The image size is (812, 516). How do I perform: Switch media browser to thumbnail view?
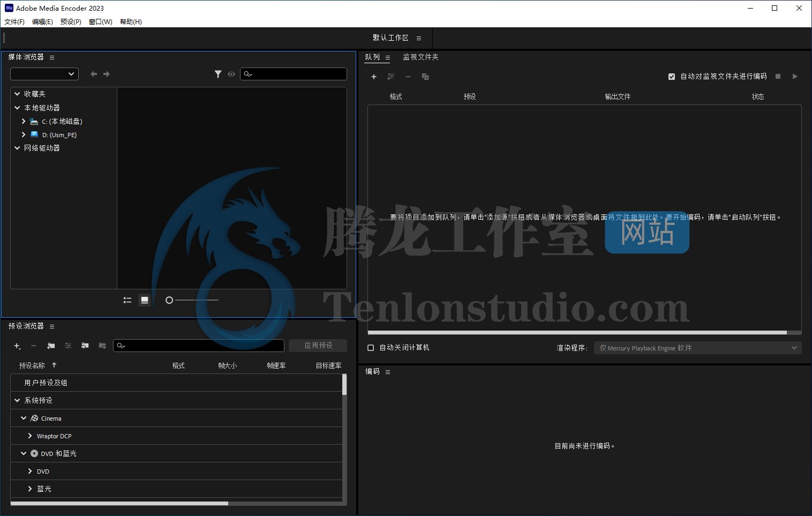[x=145, y=300]
